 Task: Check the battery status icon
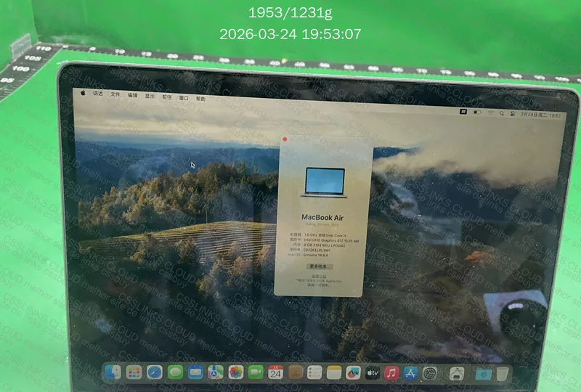(x=477, y=113)
